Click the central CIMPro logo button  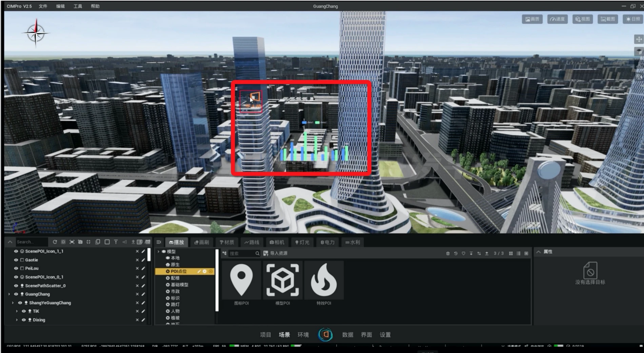click(x=325, y=334)
